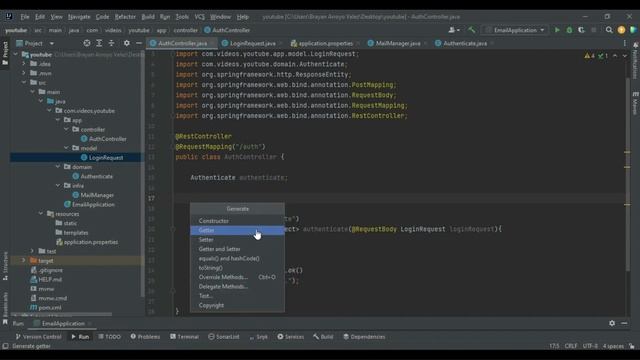
Task: Collapse the main folder
Action: click(x=33, y=91)
